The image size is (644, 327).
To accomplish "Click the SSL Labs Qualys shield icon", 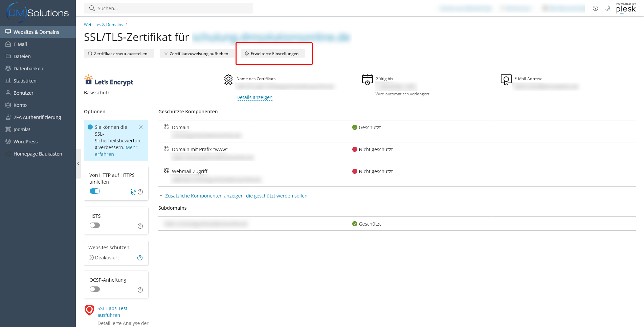I will (x=89, y=310).
